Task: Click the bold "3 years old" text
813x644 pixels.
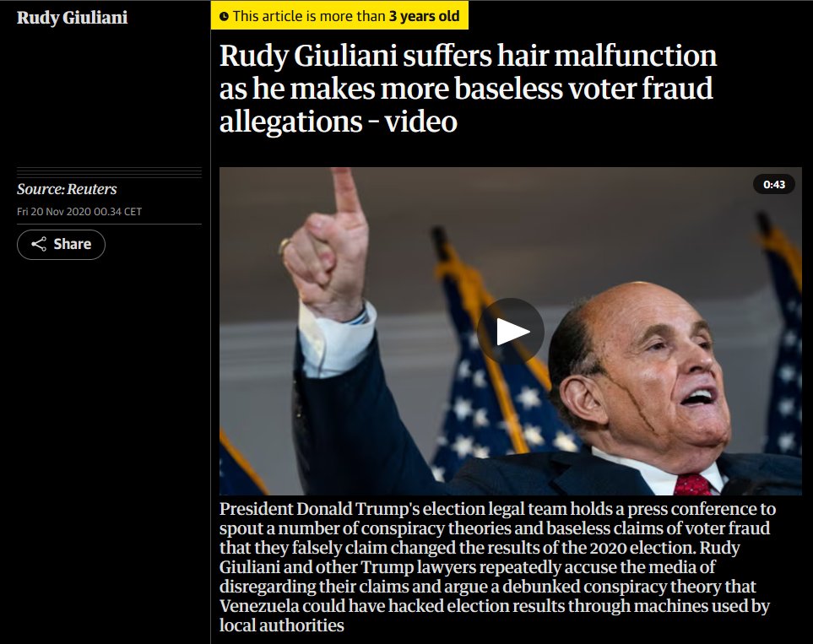Action: pos(424,16)
